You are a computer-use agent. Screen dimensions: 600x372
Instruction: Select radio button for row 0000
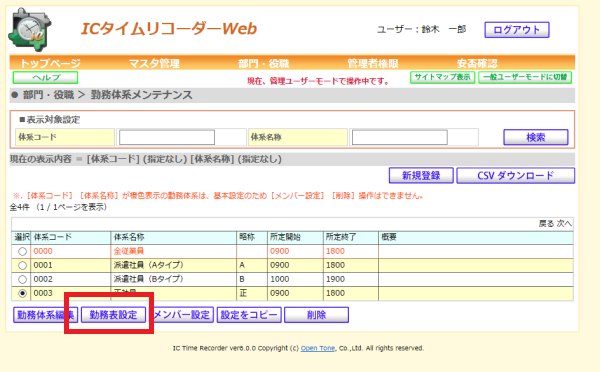(x=22, y=251)
